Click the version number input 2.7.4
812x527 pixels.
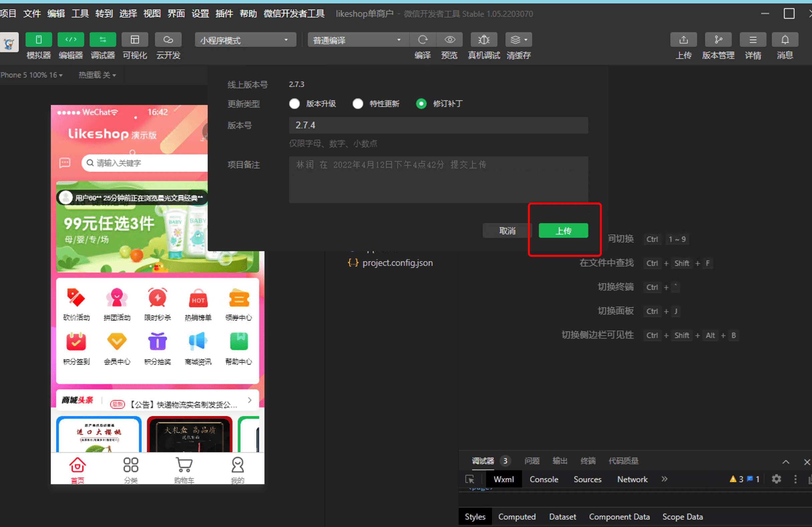[438, 125]
